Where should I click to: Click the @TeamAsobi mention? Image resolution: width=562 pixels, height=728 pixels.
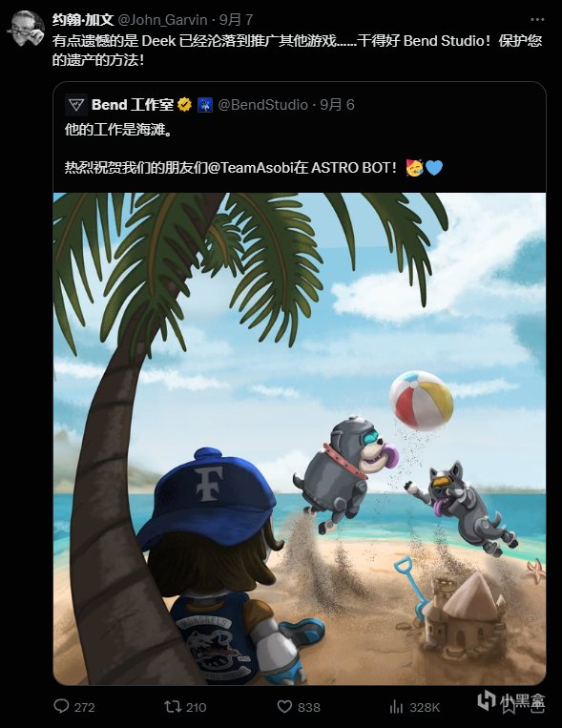[x=251, y=167]
